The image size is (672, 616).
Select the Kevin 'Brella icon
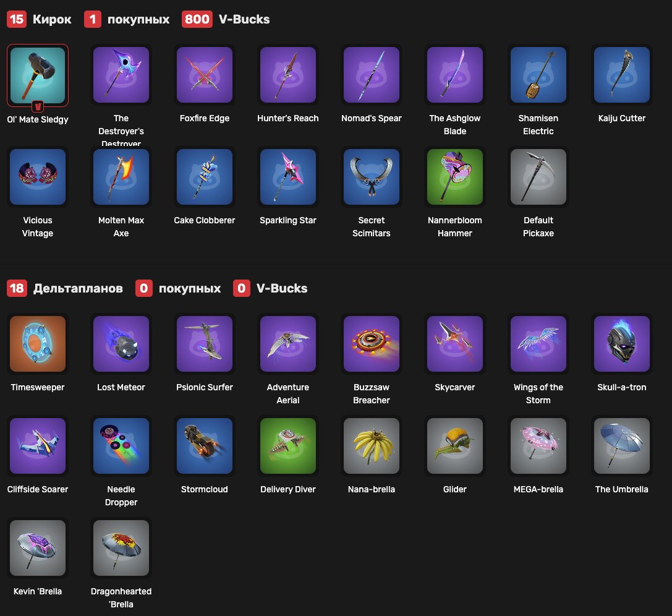pos(38,548)
